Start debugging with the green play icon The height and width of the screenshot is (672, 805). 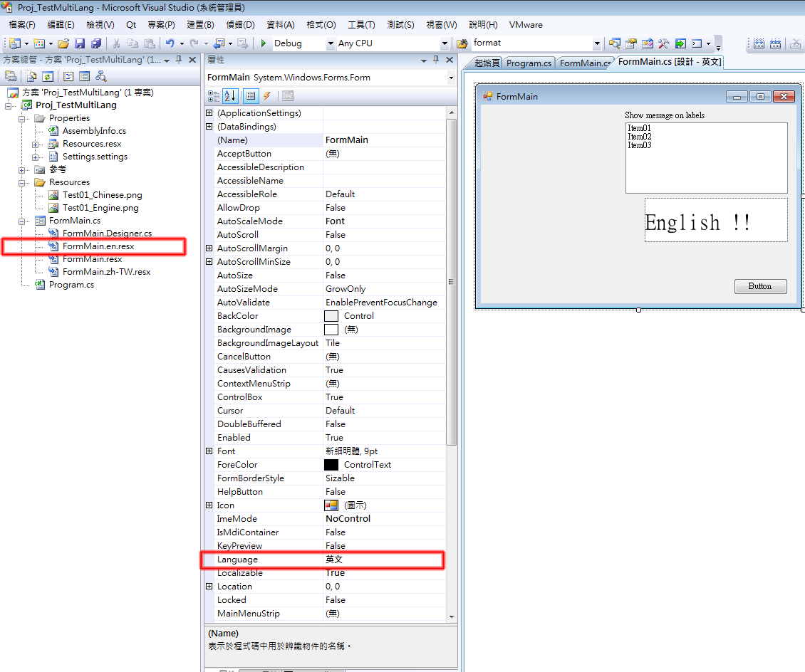pos(264,43)
